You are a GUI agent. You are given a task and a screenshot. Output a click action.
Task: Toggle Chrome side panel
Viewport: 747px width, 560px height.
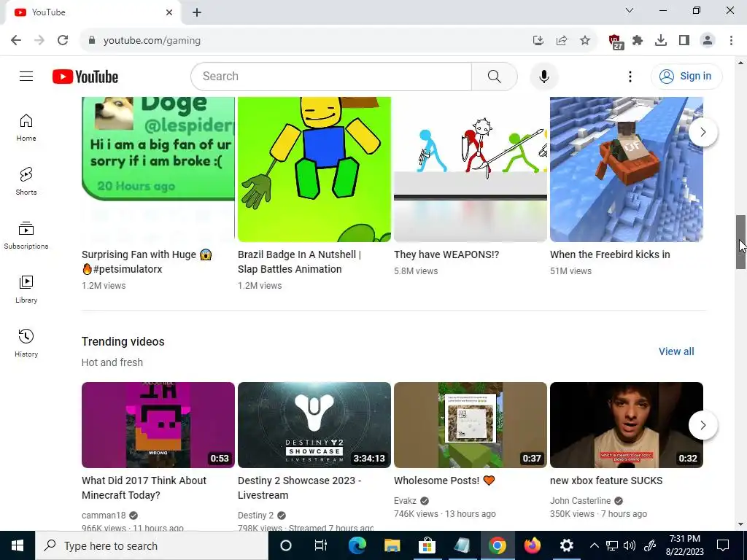pyautogui.click(x=684, y=41)
